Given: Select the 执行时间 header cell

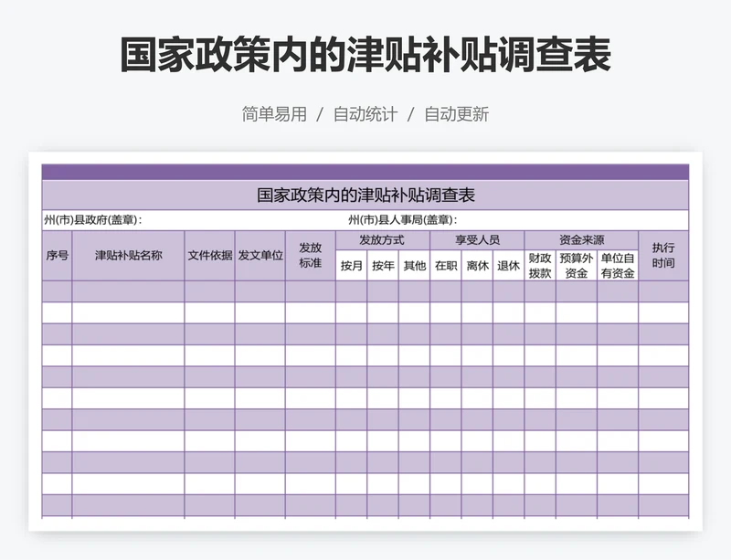Looking at the screenshot, I should click(663, 256).
